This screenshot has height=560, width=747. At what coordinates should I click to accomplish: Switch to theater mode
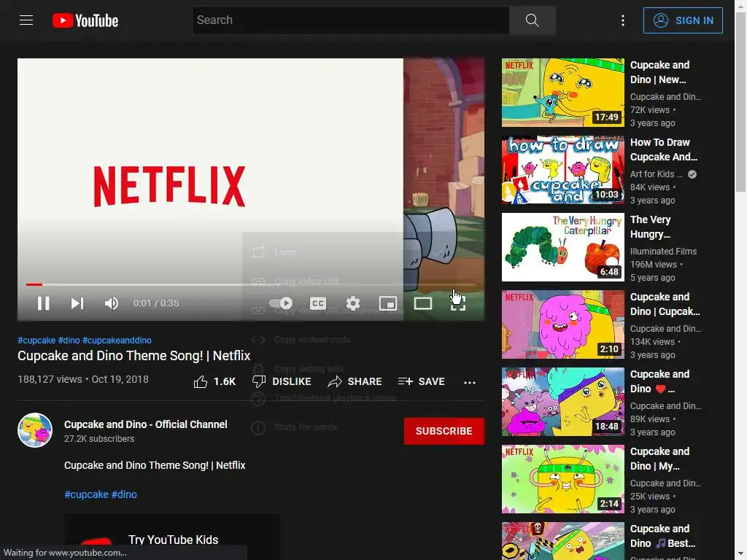tap(423, 303)
